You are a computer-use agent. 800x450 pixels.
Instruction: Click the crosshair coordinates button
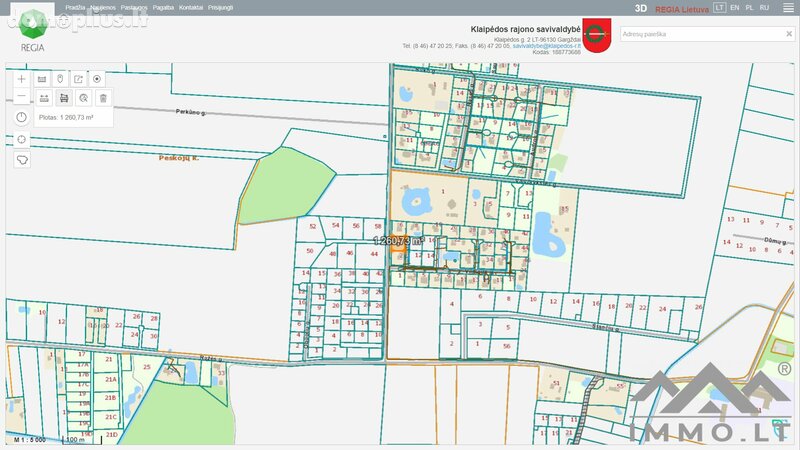21,139
